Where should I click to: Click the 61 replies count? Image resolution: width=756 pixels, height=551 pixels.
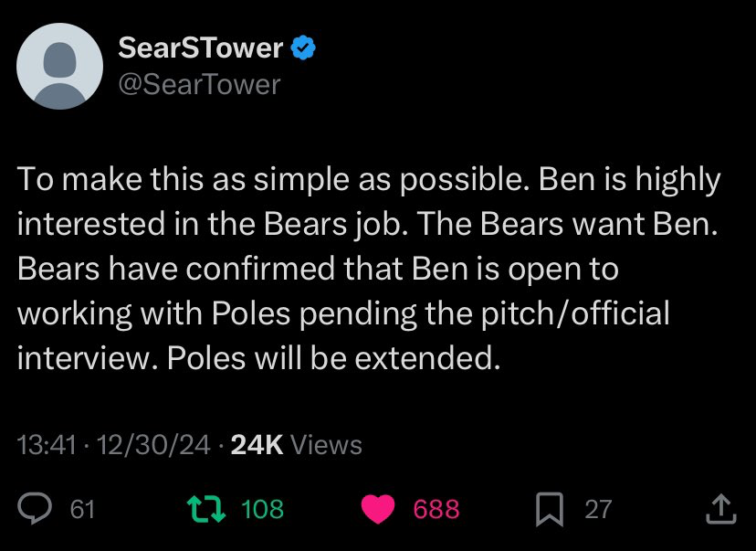[x=82, y=509]
